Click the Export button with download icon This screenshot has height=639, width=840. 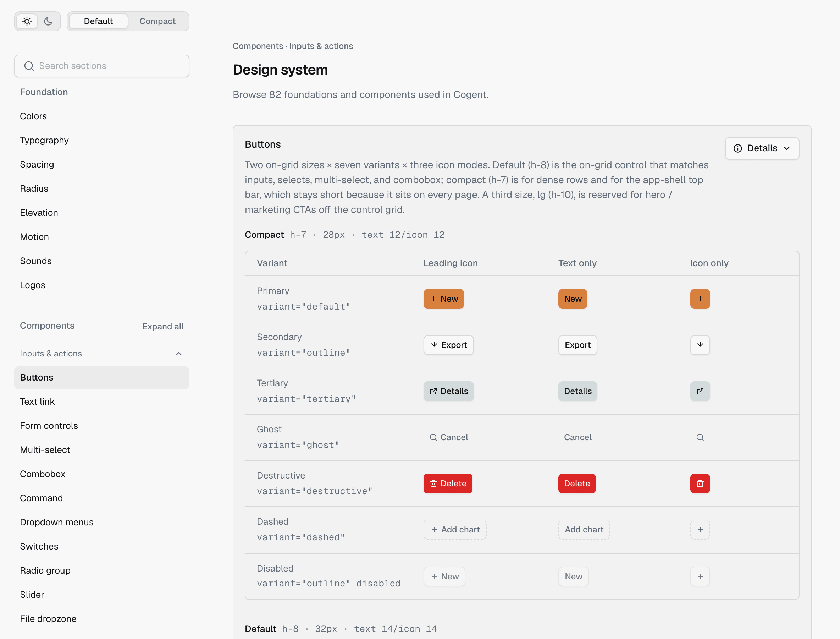(448, 345)
